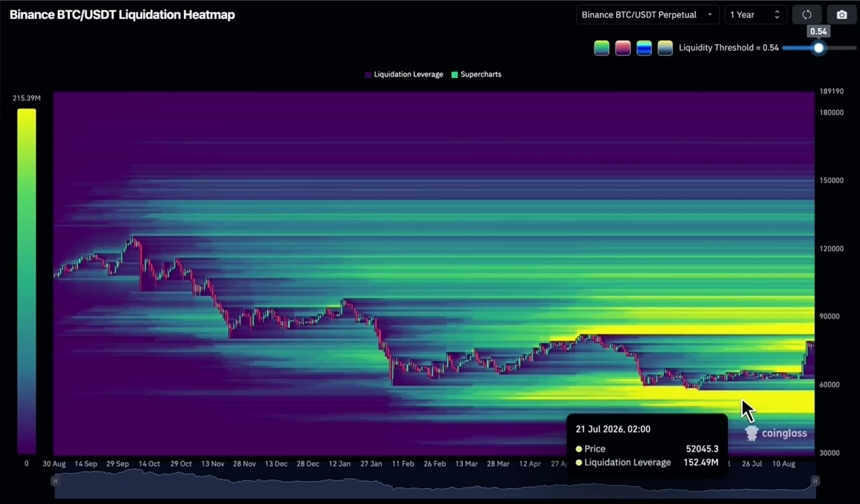Image resolution: width=860 pixels, height=504 pixels.
Task: Toggle the Liquidation Leverage legend series
Action: coord(404,74)
